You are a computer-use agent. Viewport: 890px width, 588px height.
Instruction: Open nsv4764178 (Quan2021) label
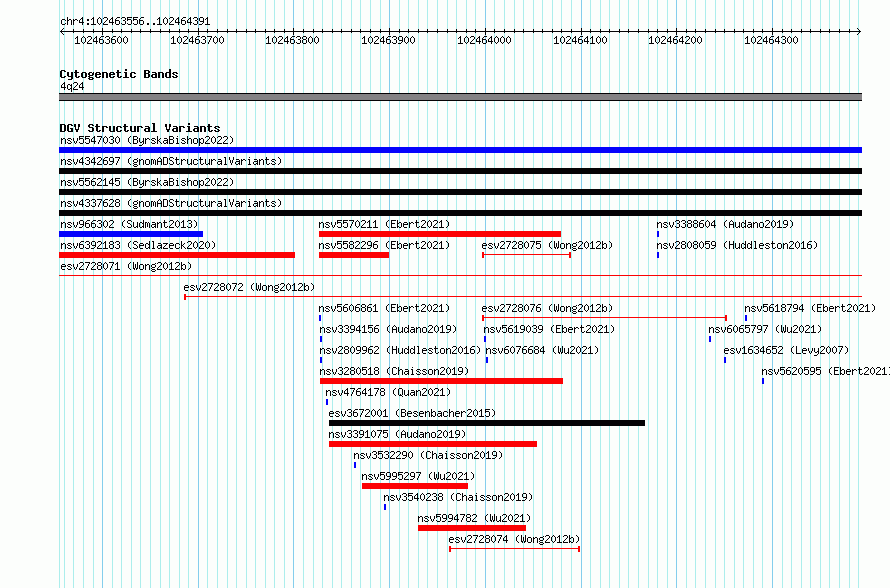coord(388,392)
